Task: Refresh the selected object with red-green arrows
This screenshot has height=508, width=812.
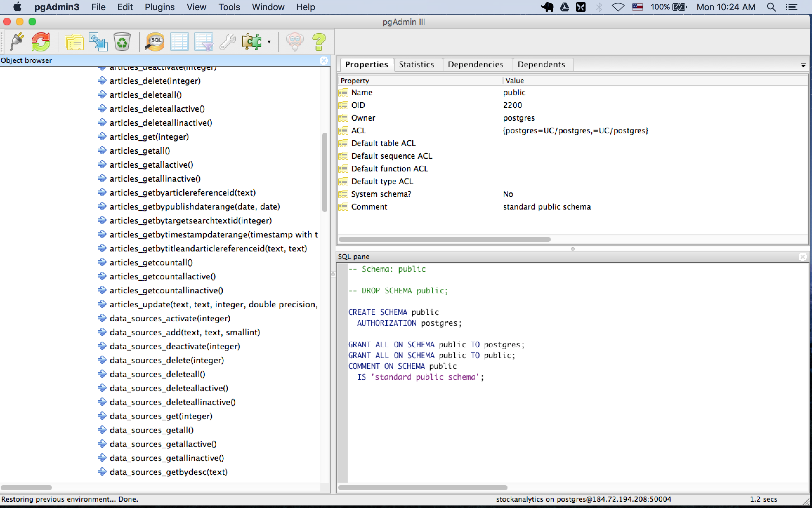Action: (x=41, y=42)
